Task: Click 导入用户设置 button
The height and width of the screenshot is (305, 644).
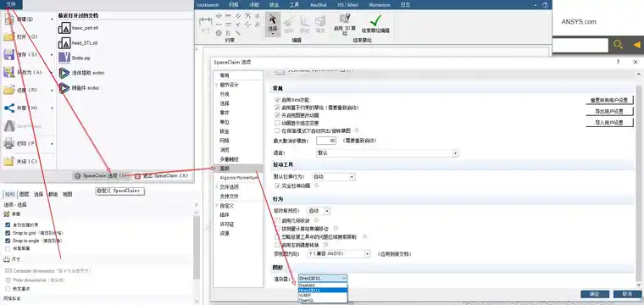Action: pyautogui.click(x=609, y=123)
